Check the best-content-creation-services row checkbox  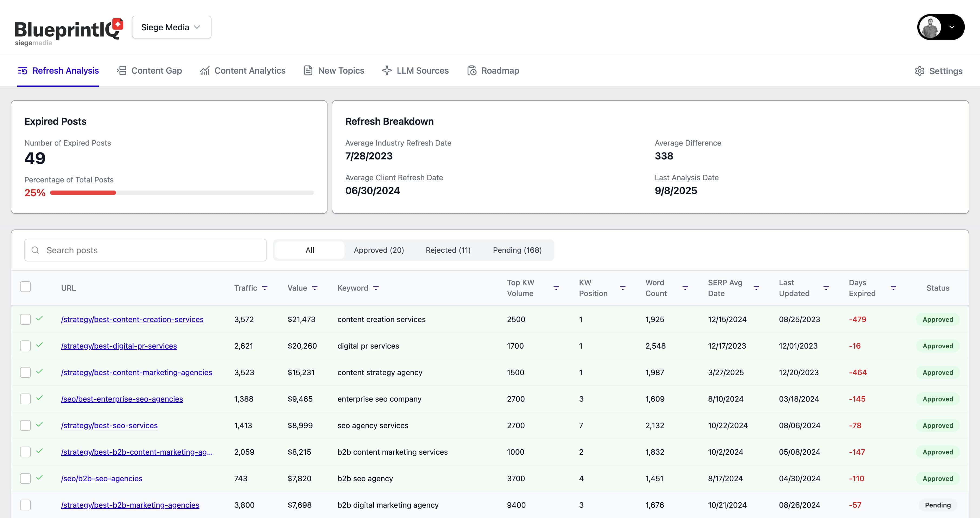point(25,319)
